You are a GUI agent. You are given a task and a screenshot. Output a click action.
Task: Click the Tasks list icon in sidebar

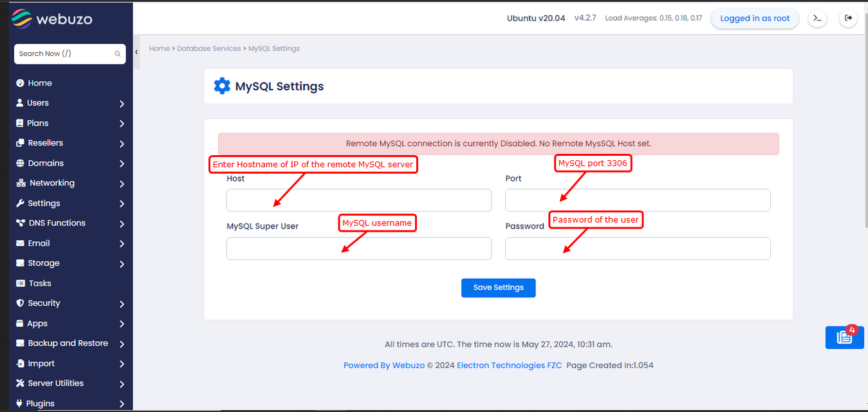20,283
